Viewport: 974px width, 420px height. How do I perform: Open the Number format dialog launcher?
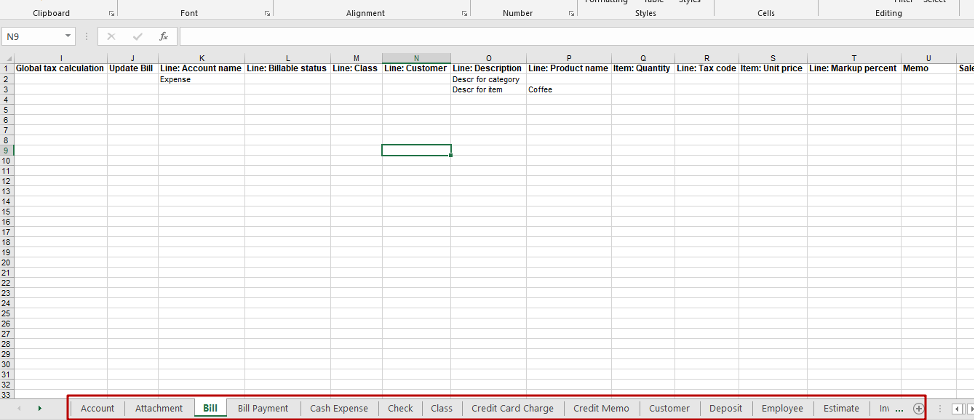click(x=571, y=13)
